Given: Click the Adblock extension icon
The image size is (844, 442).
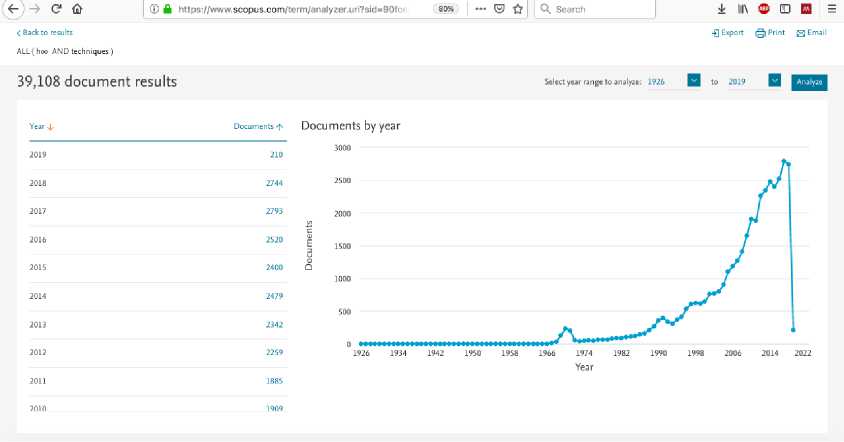Looking at the screenshot, I should 765,9.
